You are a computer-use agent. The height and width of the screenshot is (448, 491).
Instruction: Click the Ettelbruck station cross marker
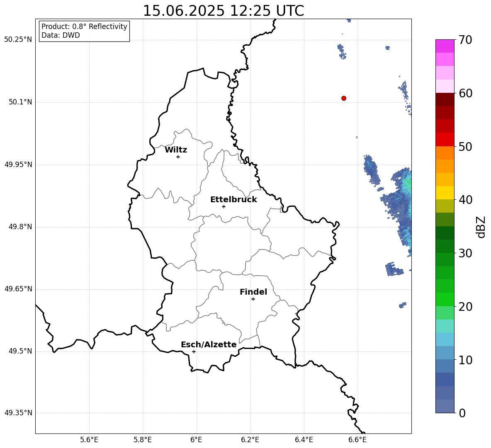click(x=224, y=206)
